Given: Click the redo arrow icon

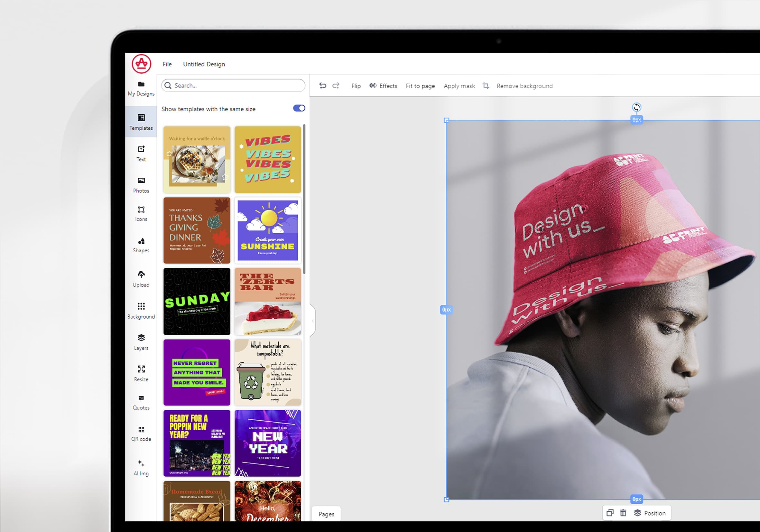Looking at the screenshot, I should pyautogui.click(x=336, y=86).
